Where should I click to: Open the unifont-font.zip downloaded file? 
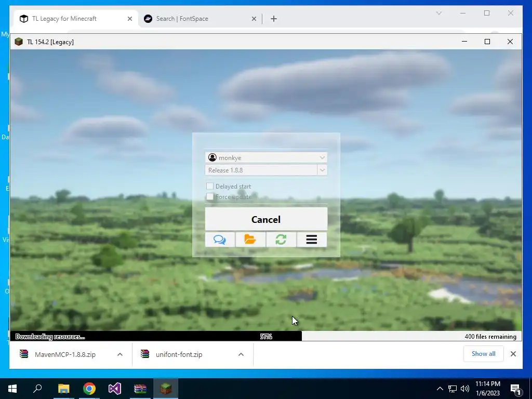(179, 354)
